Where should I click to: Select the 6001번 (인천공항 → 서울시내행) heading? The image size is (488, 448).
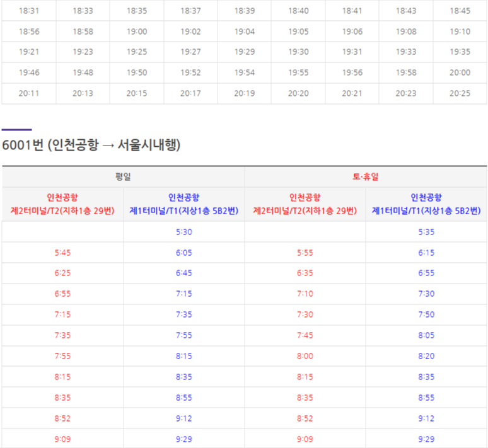tap(91, 145)
